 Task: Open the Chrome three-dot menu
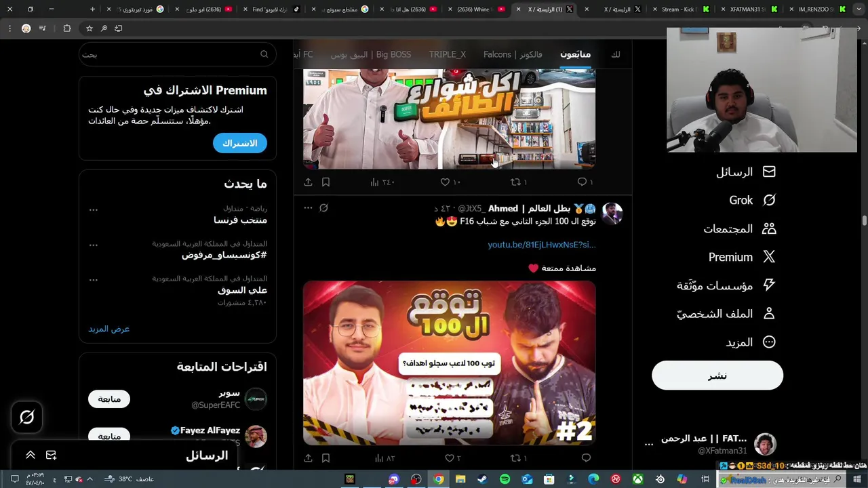click(9, 28)
